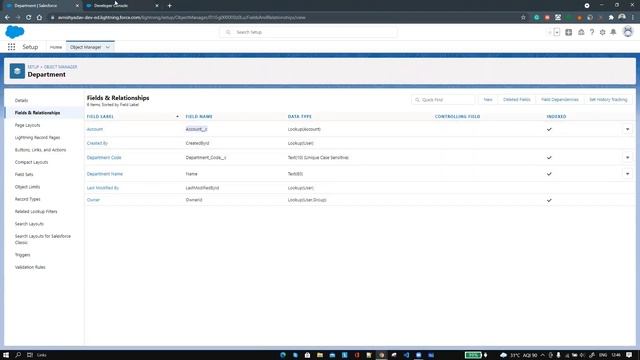Open Task View in the taskbar
Image resolution: width=640 pixels, height=360 pixels.
coord(30,355)
